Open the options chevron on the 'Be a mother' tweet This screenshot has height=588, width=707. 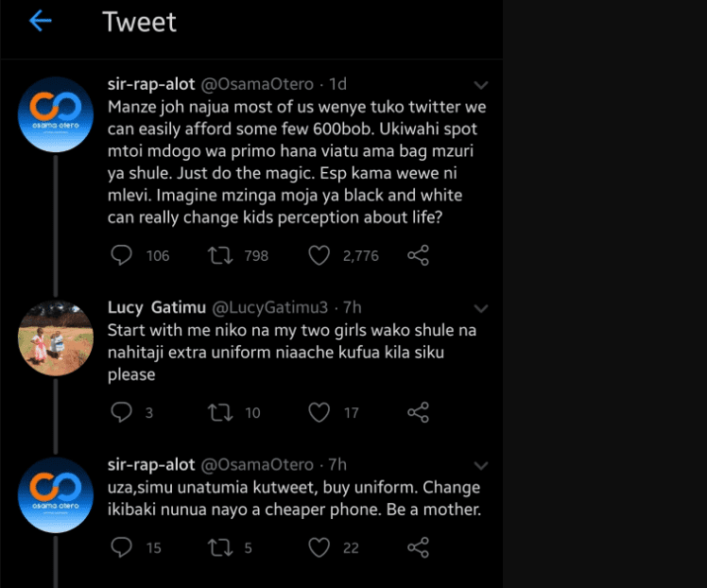point(480,465)
